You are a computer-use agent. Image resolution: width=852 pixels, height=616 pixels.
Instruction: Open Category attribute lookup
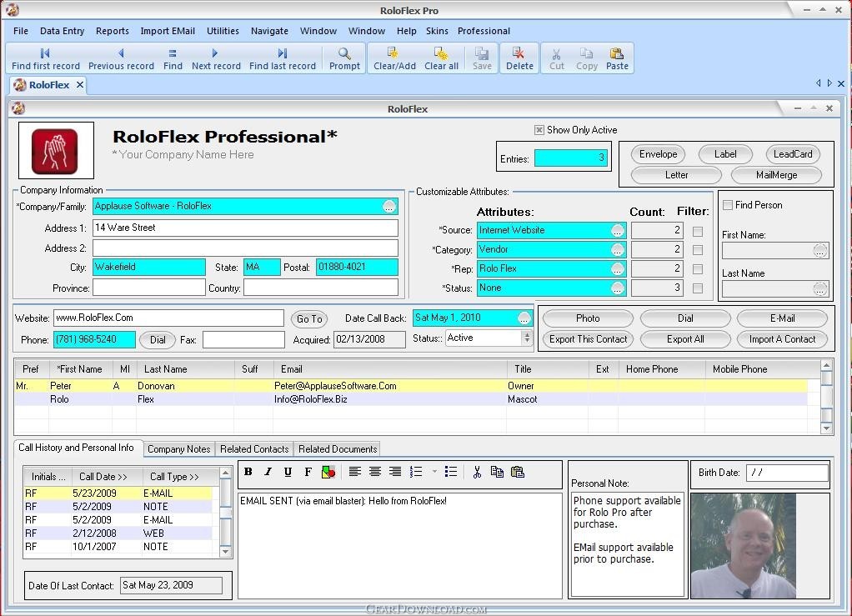point(617,250)
